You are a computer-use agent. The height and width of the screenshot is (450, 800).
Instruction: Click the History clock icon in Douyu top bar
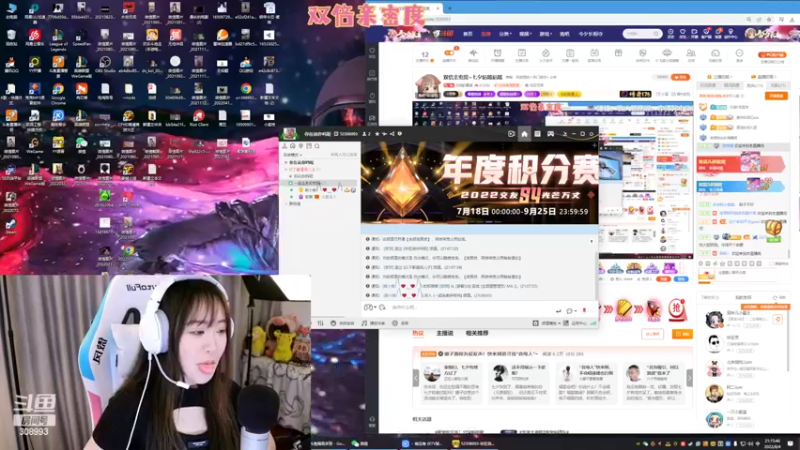point(670,34)
